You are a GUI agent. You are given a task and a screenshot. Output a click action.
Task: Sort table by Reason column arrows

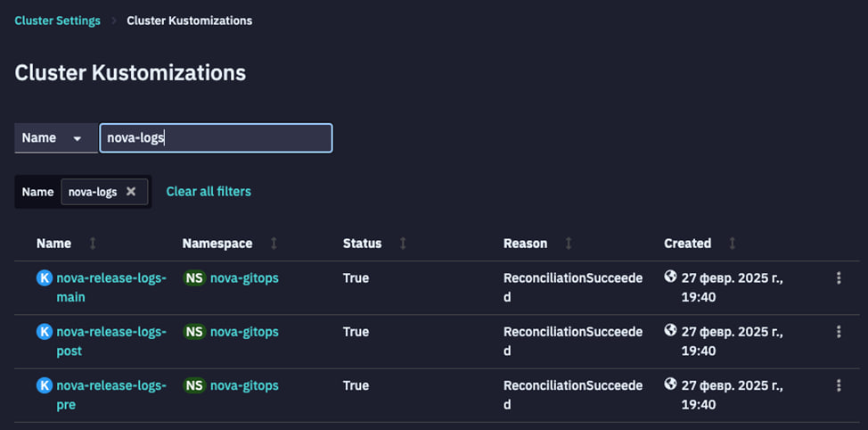click(569, 244)
